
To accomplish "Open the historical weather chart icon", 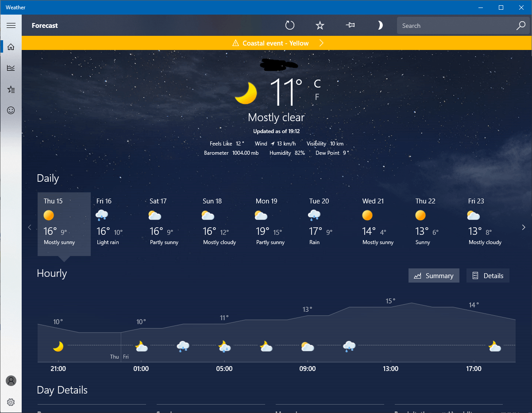I will (11, 68).
